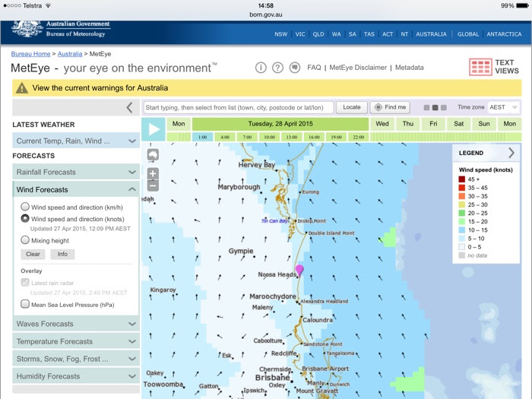Collapse the left sidebar panel arrow
The height and width of the screenshot is (399, 532).
coord(130,108)
